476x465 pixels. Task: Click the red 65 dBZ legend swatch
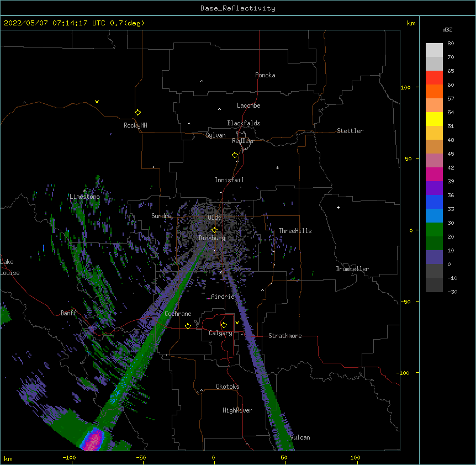[434, 77]
